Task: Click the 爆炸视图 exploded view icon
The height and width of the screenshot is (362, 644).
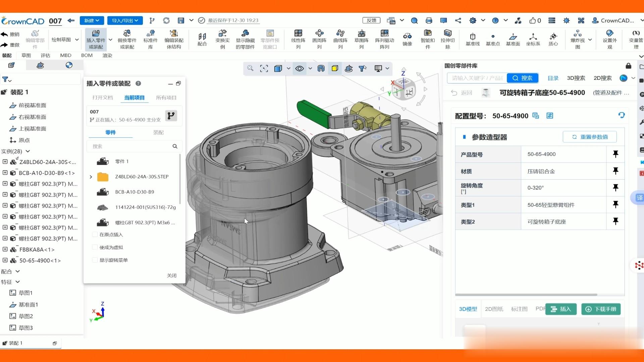Action: tap(577, 34)
